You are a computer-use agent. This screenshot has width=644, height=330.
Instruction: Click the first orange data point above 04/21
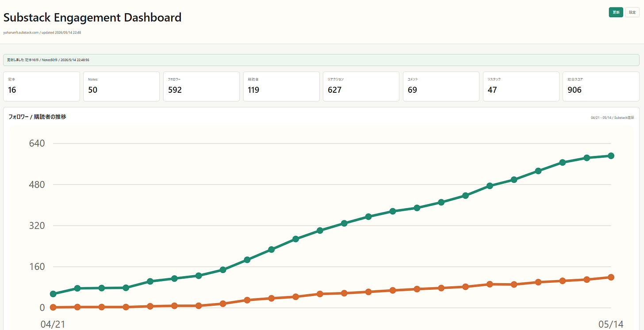coord(53,307)
